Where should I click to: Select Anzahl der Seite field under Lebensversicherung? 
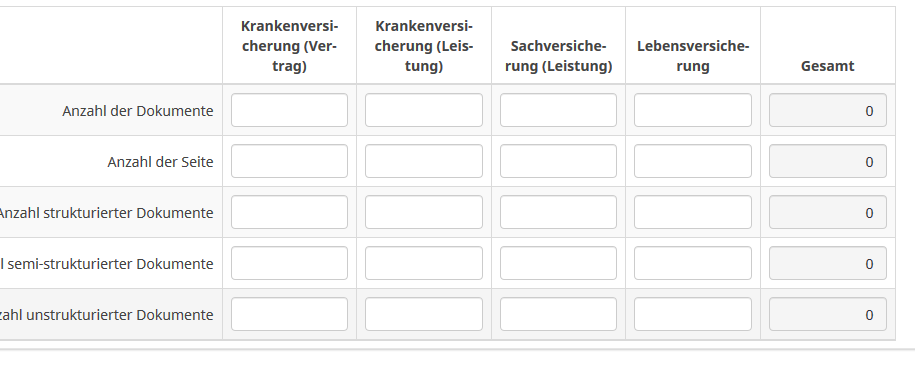[x=693, y=161]
